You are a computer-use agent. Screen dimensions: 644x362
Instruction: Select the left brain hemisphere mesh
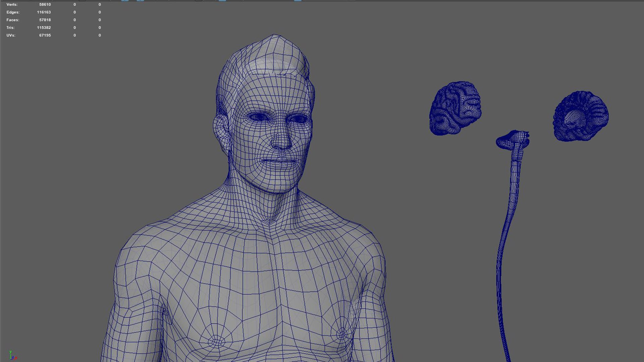pos(455,108)
